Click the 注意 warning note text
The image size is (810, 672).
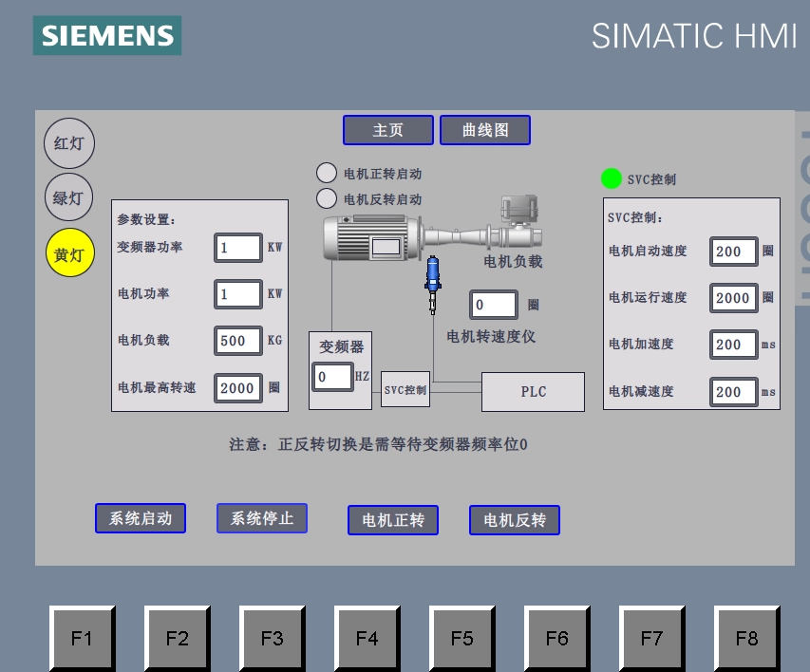tap(378, 444)
